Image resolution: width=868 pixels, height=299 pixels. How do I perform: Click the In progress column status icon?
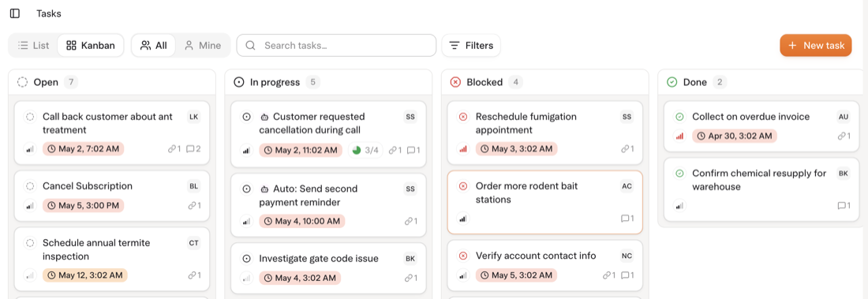(239, 83)
